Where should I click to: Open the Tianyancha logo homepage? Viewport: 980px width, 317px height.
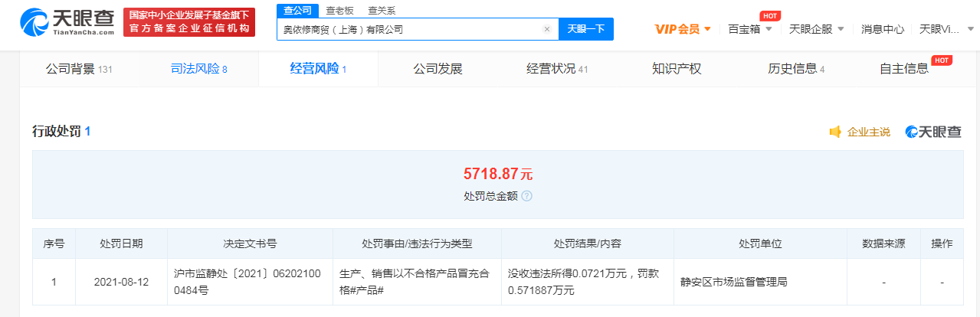point(67,23)
